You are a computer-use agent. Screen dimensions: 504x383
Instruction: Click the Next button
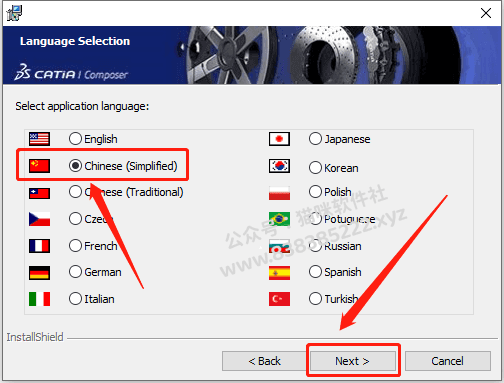point(352,361)
